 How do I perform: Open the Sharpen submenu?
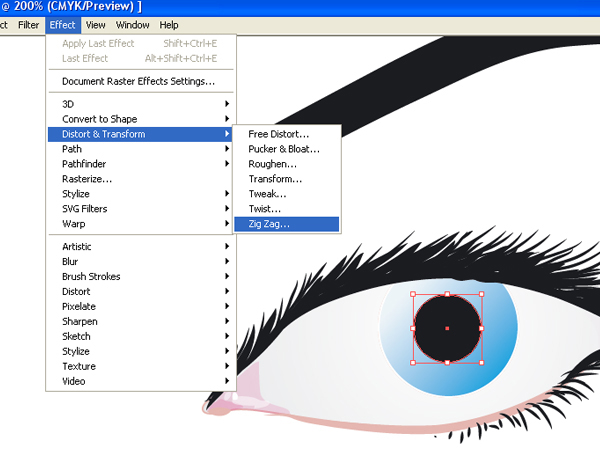click(141, 321)
